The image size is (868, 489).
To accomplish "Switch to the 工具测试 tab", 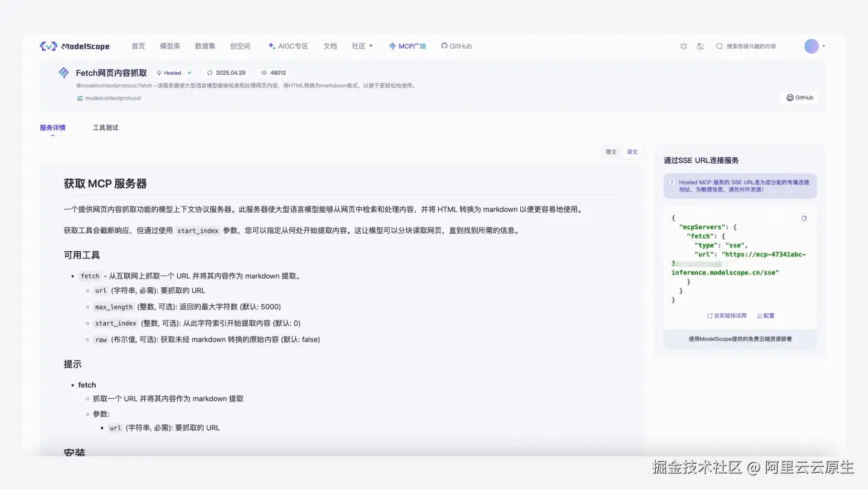I will 105,128.
